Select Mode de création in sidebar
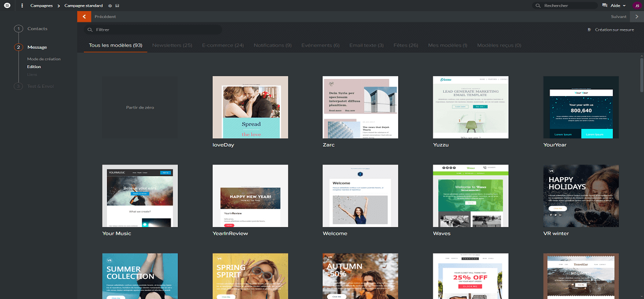 44,59
